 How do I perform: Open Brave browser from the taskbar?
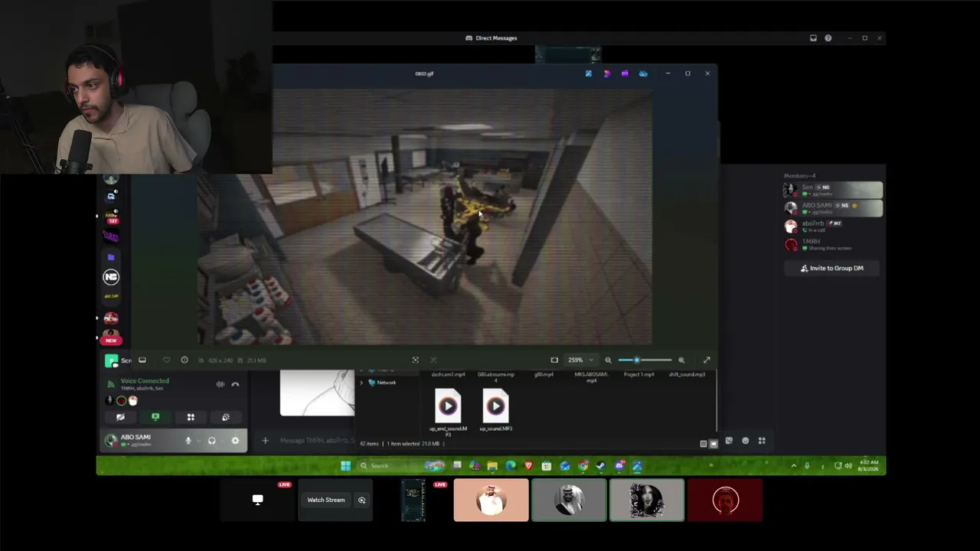528,465
